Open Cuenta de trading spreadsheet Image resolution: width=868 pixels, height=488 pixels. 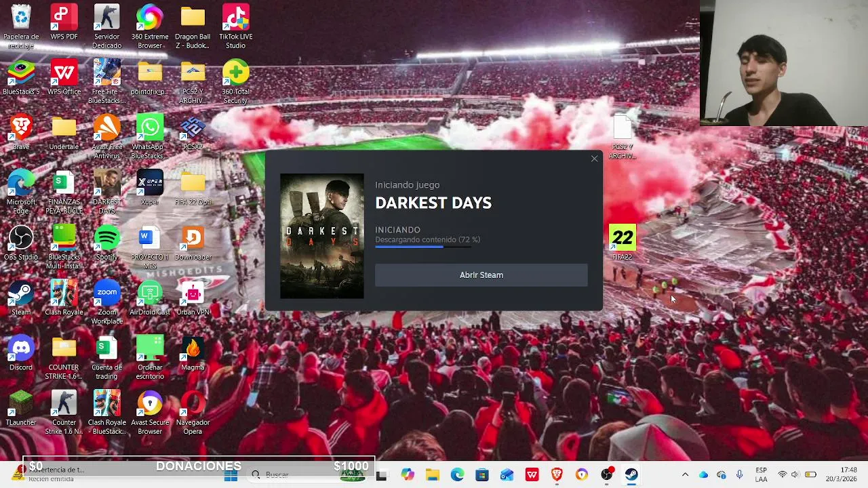pyautogui.click(x=106, y=357)
